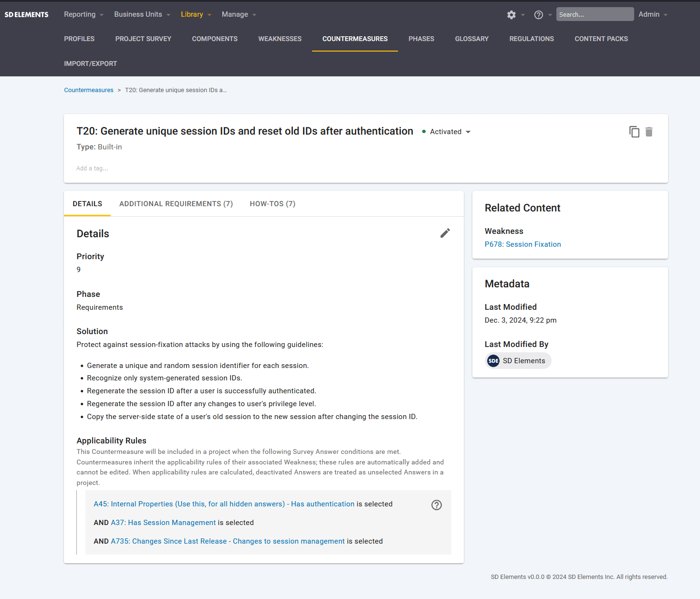Click the phase value 'Requirements'
This screenshot has width=700, height=599.
pos(100,307)
